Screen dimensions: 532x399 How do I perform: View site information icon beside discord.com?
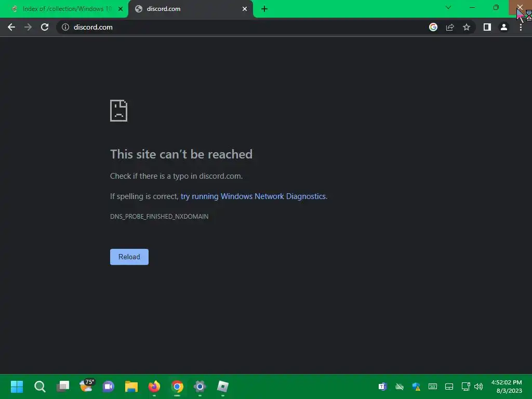pos(65,27)
